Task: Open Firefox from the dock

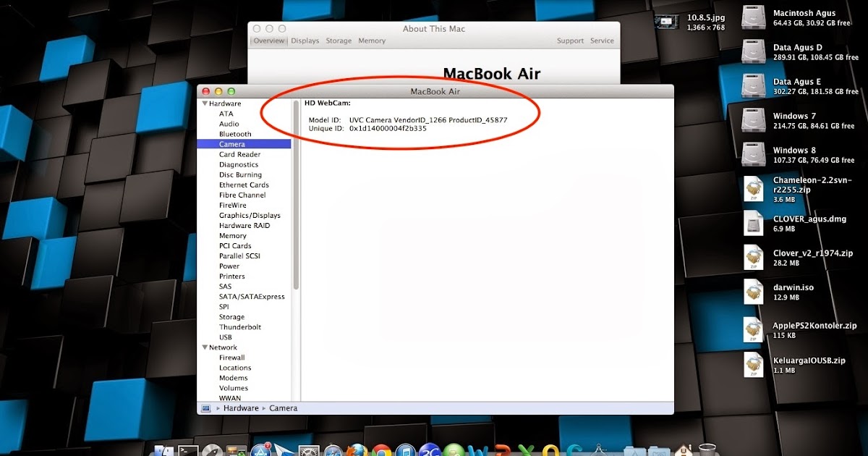Action: (x=356, y=449)
